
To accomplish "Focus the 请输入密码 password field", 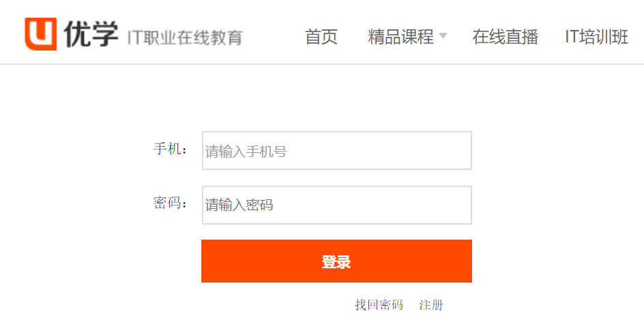I will pos(337,205).
